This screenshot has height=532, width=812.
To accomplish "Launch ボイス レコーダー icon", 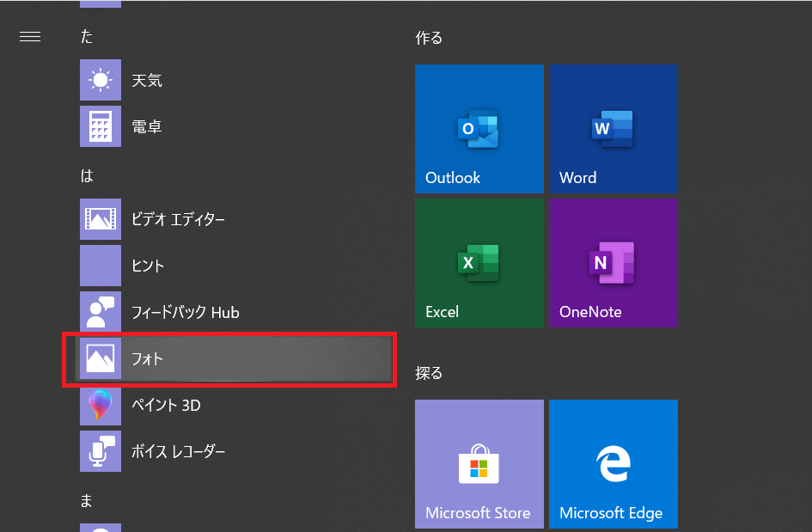I will point(101,451).
